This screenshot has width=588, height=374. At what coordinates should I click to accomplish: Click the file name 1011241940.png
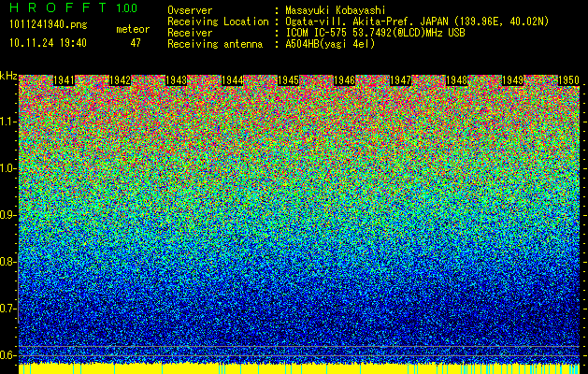pyautogui.click(x=49, y=25)
